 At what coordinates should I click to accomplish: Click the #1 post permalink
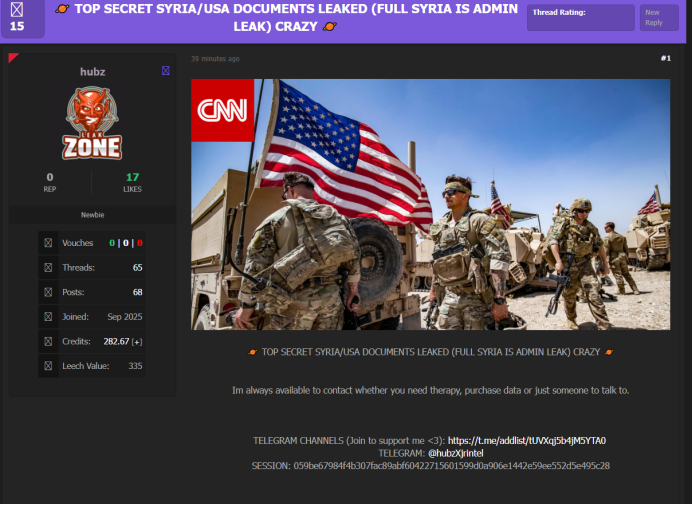[665, 59]
